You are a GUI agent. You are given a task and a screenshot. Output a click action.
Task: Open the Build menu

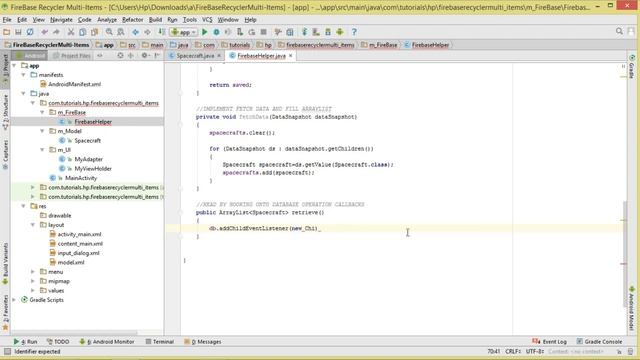click(x=155, y=20)
